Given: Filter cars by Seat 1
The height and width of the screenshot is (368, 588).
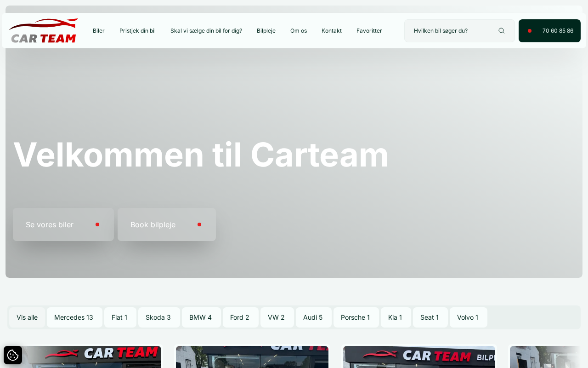Looking at the screenshot, I should pyautogui.click(x=430, y=317).
